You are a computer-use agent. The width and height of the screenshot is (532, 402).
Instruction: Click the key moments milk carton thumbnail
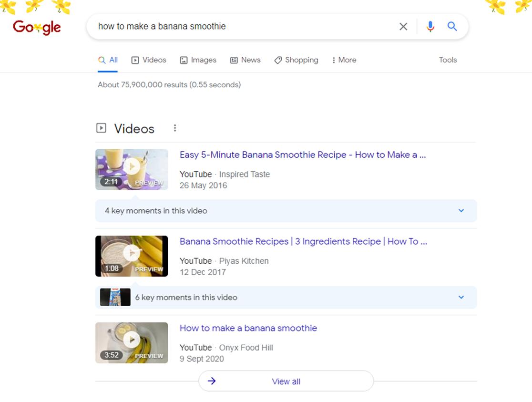(115, 297)
